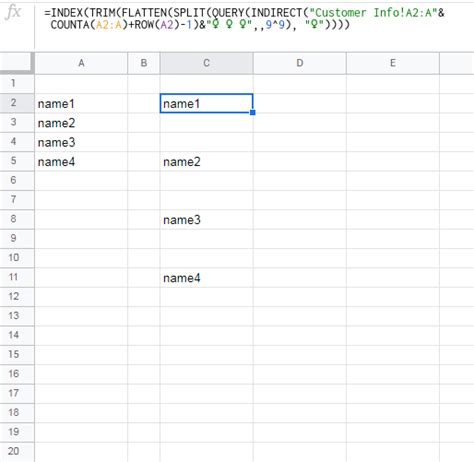Select row 11 header
The width and height of the screenshot is (474, 462).
(x=17, y=277)
